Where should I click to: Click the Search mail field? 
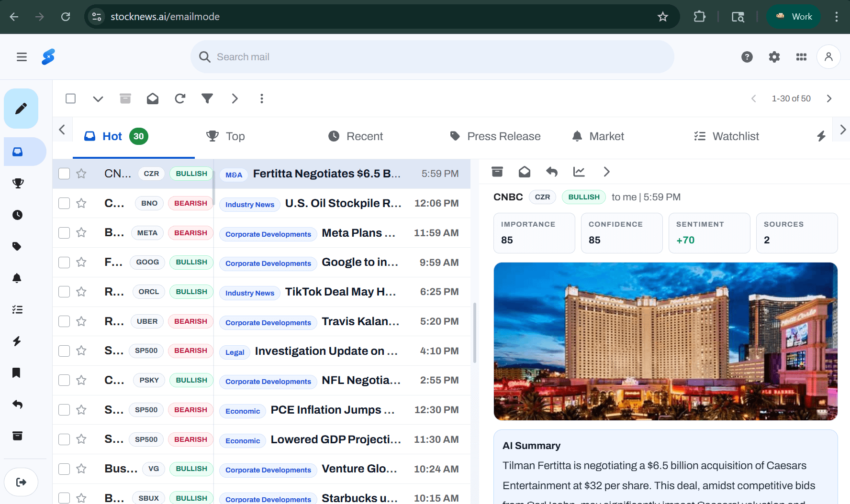point(431,57)
